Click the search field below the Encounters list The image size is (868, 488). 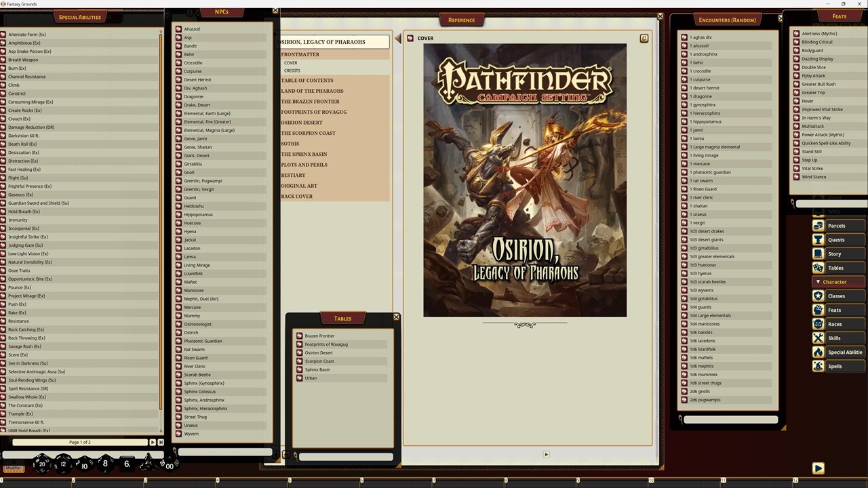[x=729, y=419]
